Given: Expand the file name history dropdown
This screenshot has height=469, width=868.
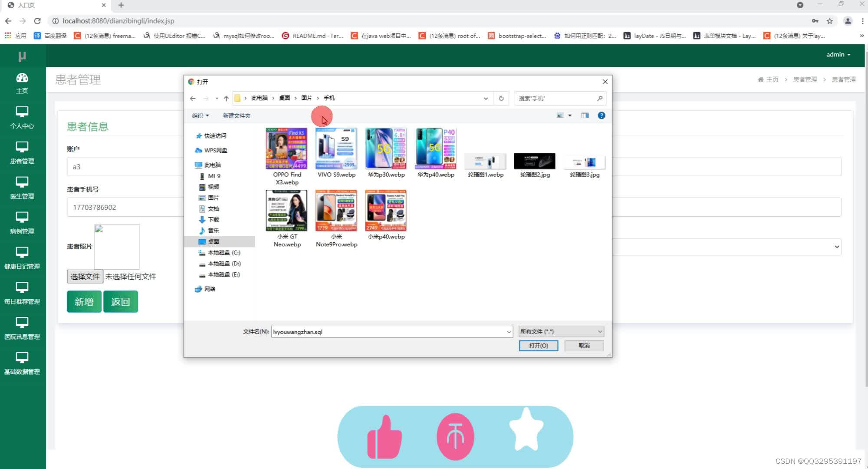Looking at the screenshot, I should click(x=509, y=332).
